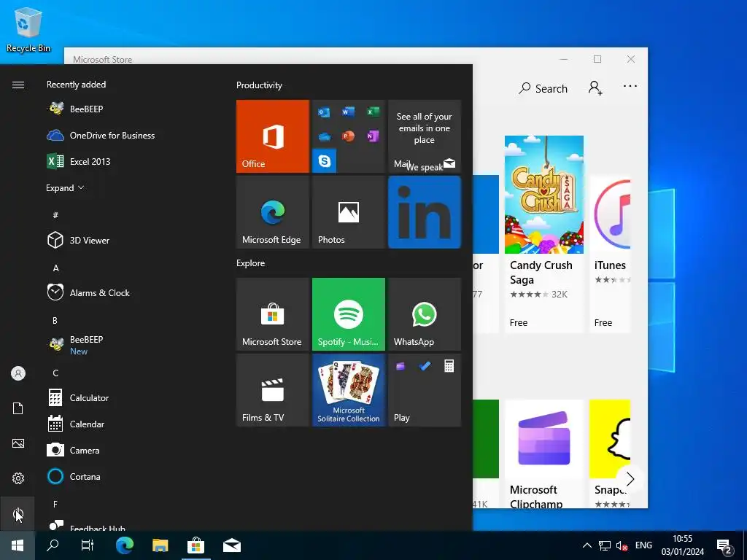Screen dimensions: 747x560
Task: Select the Recycle Bin desktop icon
Action: [x=28, y=29]
